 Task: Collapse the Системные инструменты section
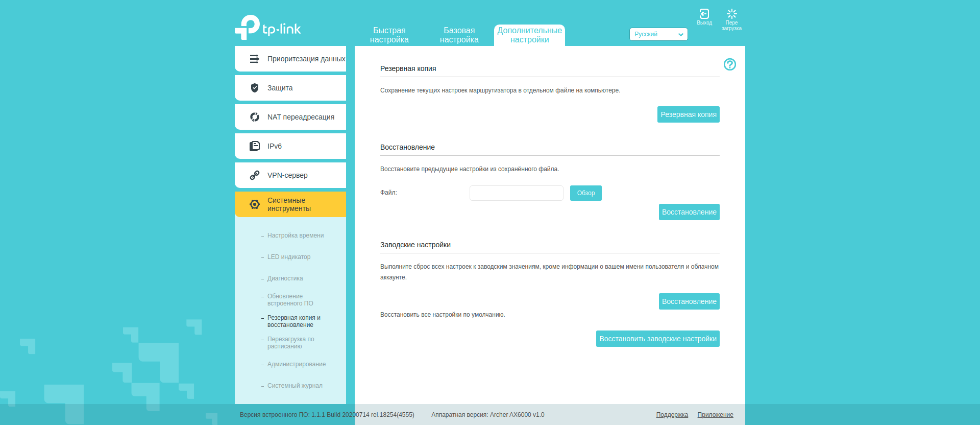[290, 204]
